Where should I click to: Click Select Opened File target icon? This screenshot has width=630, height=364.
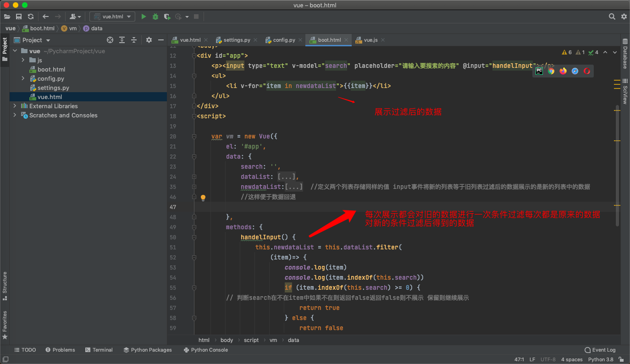[x=110, y=40]
